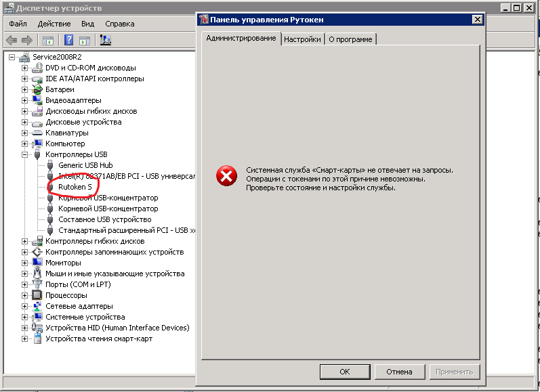Click the scan for hardware changes icon
The width and height of the screenshot is (540, 392).
[x=106, y=40]
